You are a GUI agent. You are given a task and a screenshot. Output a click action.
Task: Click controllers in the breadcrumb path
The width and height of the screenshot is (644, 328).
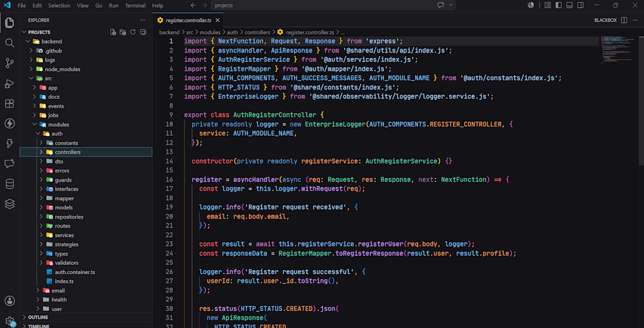click(x=256, y=32)
